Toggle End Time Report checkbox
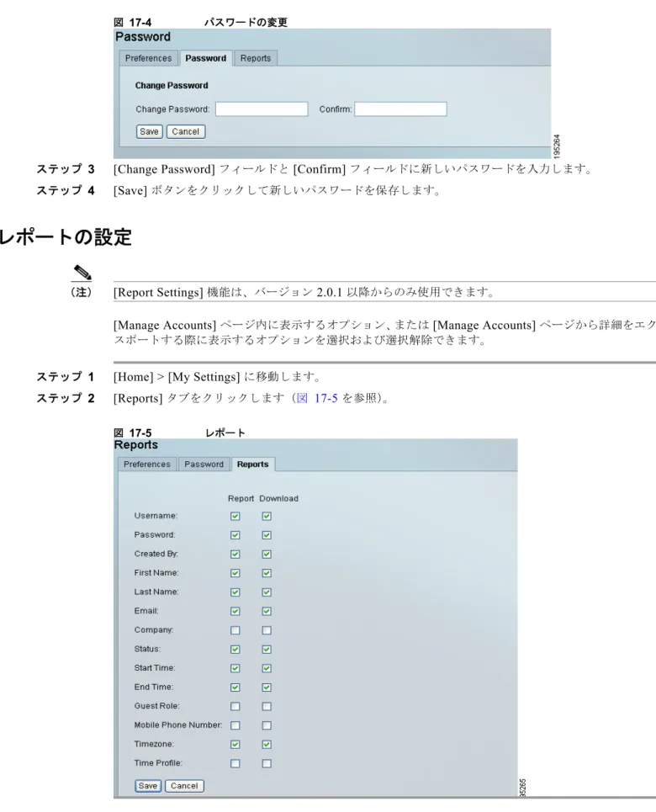 click(235, 687)
